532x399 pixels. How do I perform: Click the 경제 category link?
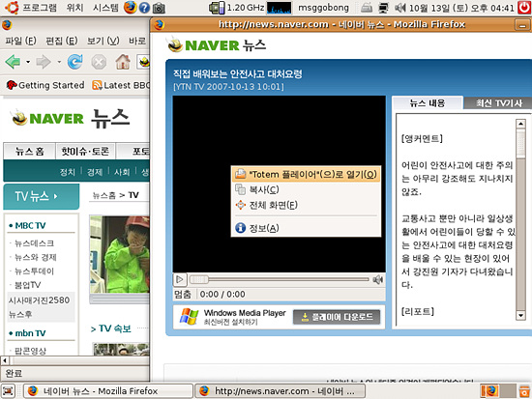pos(95,172)
